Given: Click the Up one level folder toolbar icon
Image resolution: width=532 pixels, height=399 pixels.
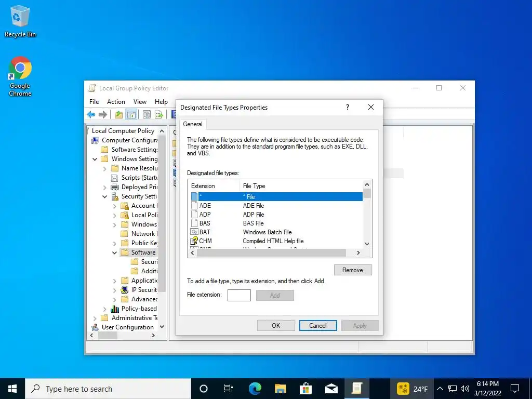Looking at the screenshot, I should click(x=119, y=115).
